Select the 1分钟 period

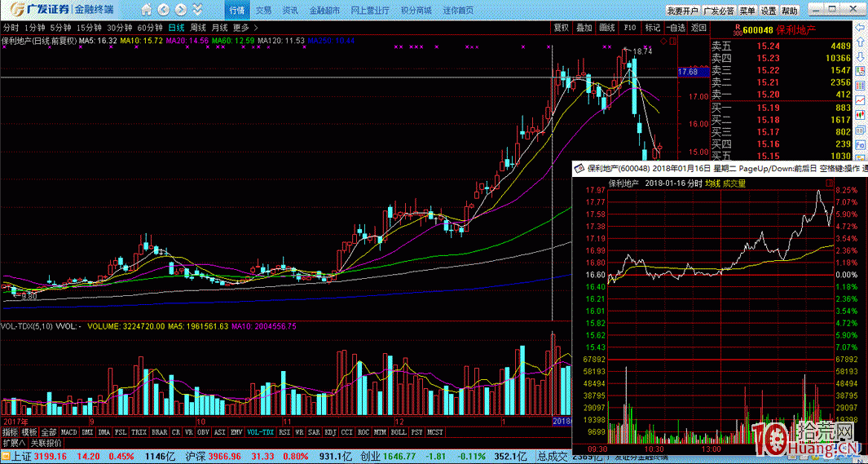(x=35, y=28)
